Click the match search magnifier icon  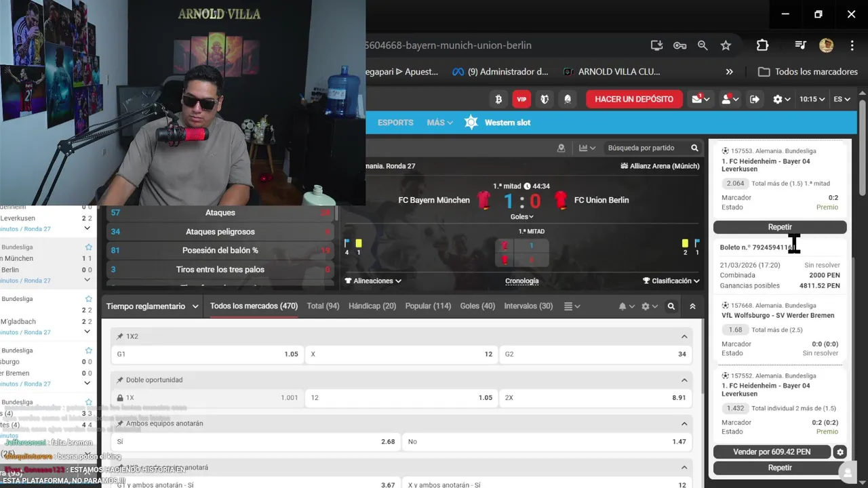click(694, 148)
